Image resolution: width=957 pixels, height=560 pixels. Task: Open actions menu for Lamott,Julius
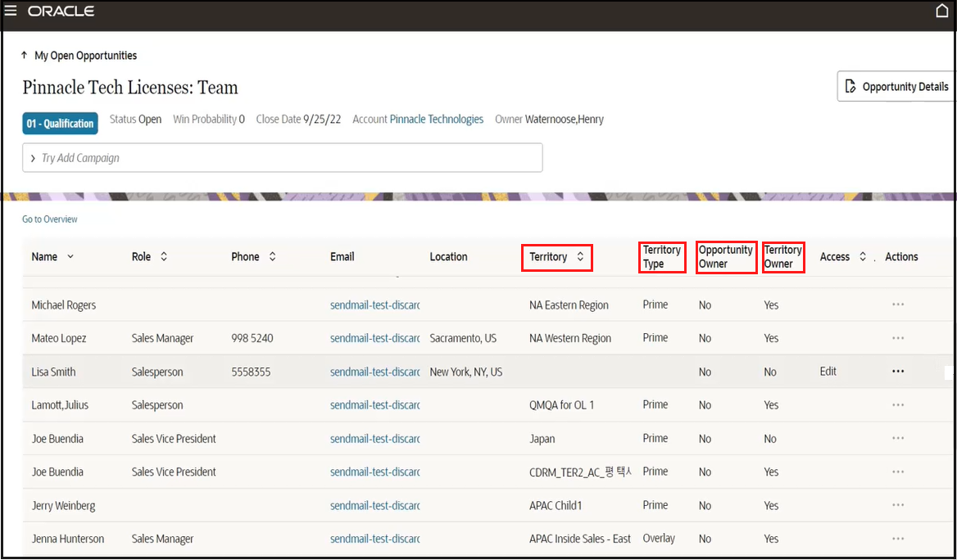898,405
